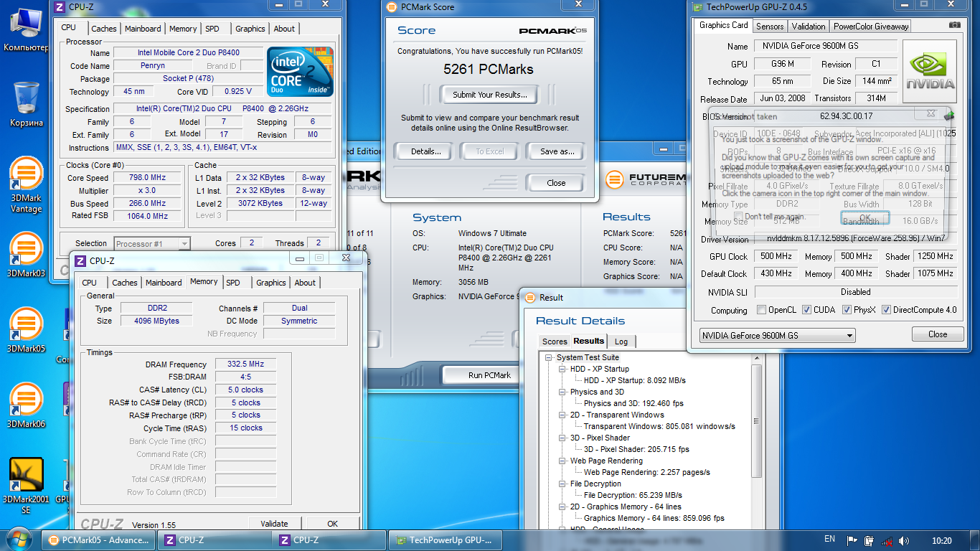
Task: Open the SPD tab in front CPU-Z
Action: pyautogui.click(x=233, y=283)
